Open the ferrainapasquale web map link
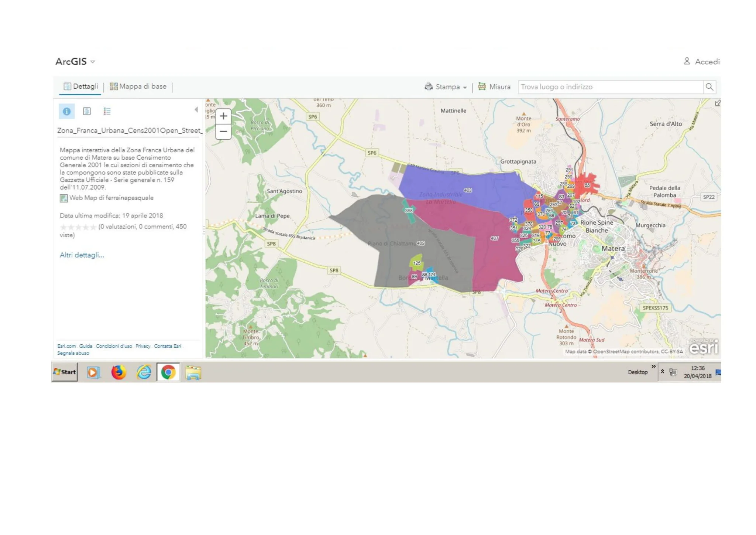Screen dimensions: 756x535 (x=111, y=198)
